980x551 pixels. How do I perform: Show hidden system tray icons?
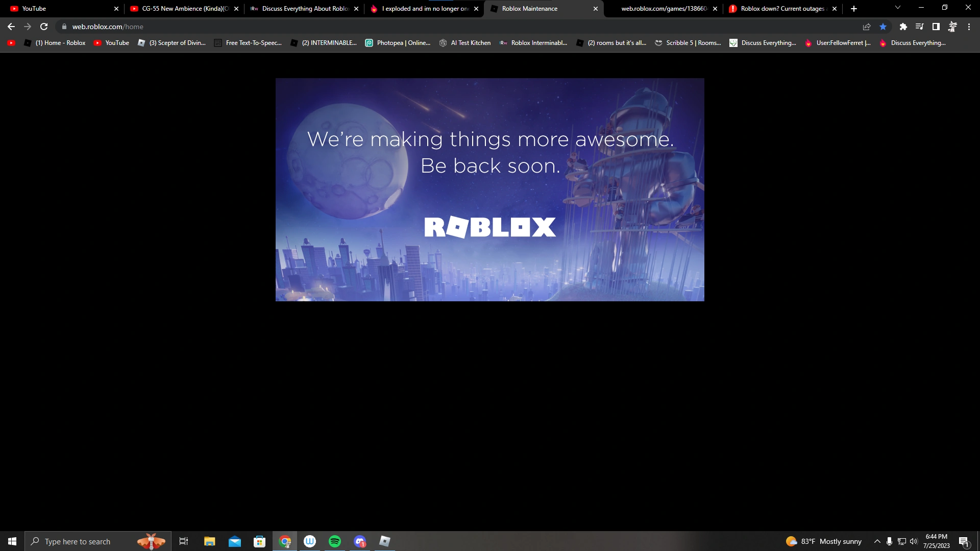point(877,541)
